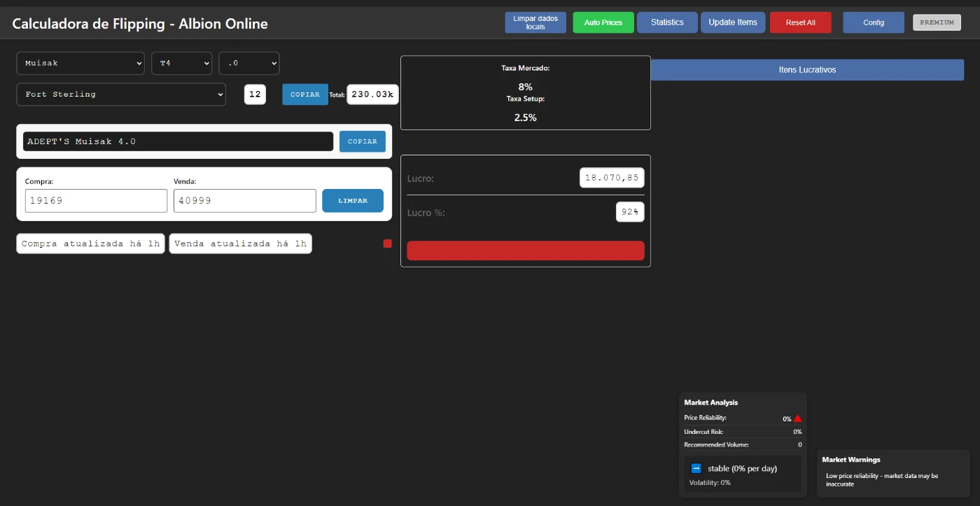The image size is (980, 506).
Task: Open the Config menu
Action: 873,22
